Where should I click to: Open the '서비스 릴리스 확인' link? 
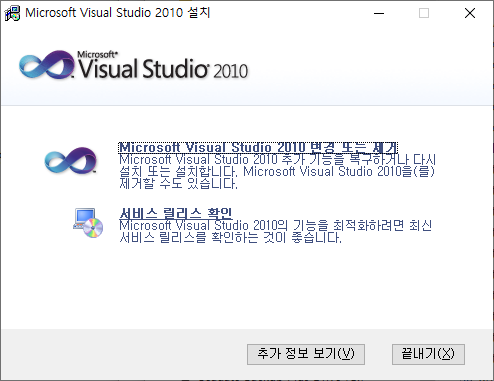(x=176, y=213)
